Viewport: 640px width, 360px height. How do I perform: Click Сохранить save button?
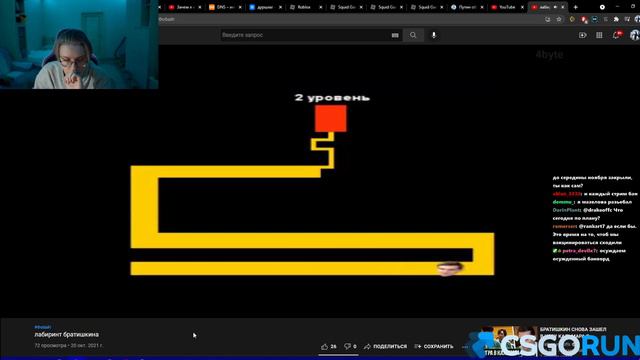point(433,347)
